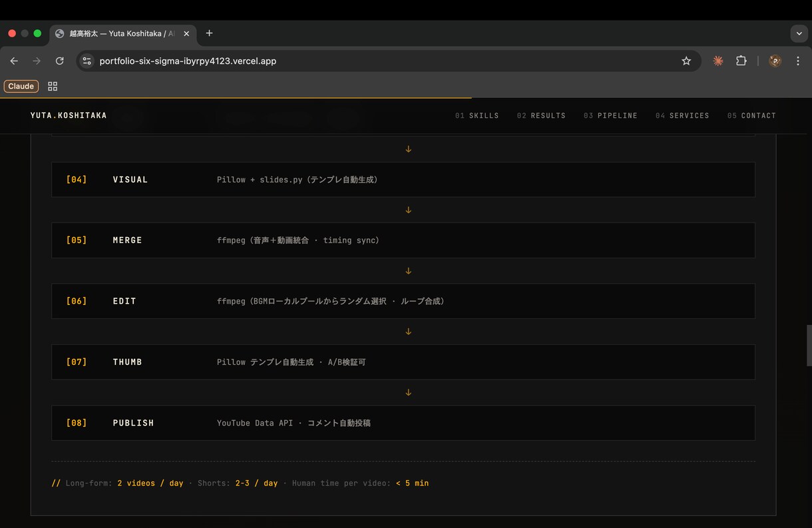Open the Extensions puzzle icon
812x528 pixels.
click(x=741, y=61)
